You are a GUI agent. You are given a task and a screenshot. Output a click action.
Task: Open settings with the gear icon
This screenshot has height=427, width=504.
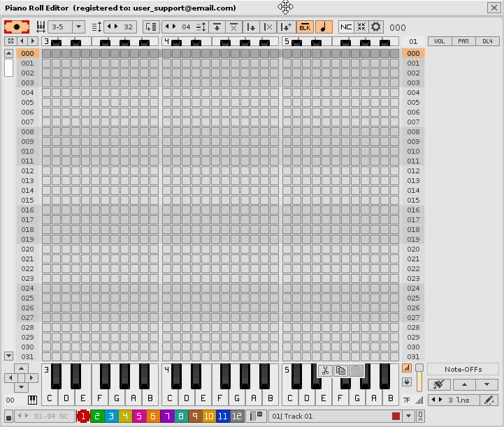(376, 27)
